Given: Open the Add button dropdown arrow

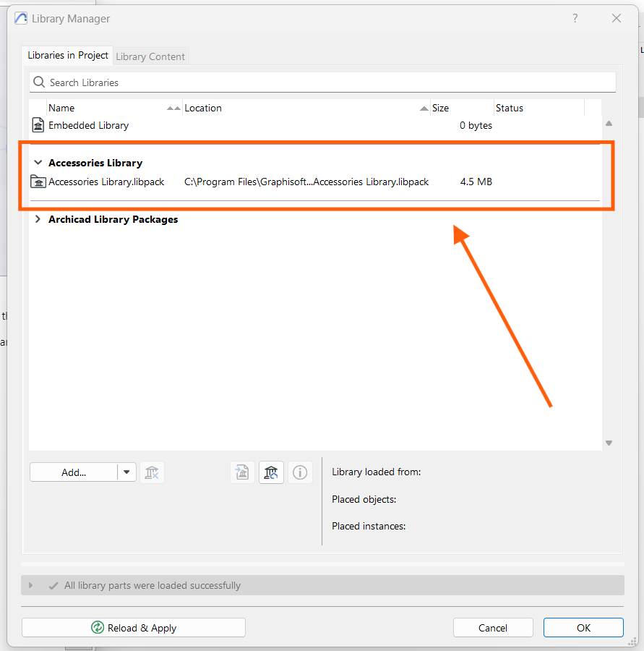Looking at the screenshot, I should tap(126, 472).
